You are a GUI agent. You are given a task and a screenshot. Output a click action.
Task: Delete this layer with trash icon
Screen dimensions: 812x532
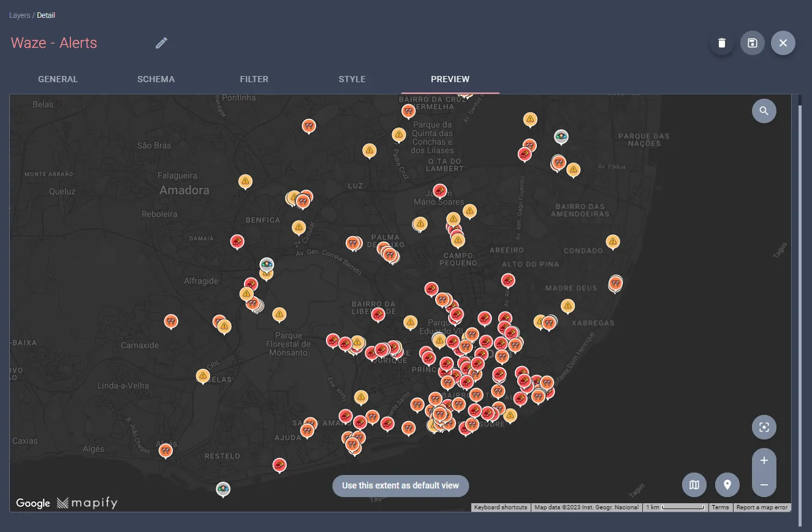[x=722, y=43]
